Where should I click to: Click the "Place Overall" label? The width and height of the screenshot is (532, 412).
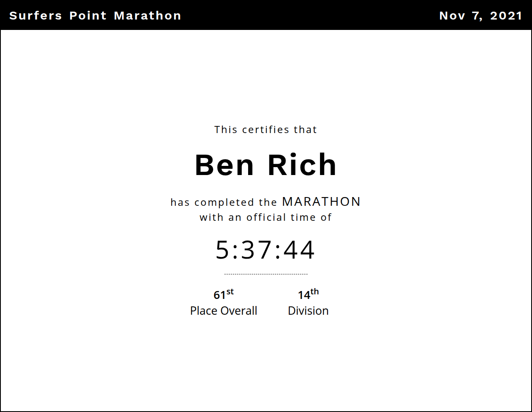[x=224, y=311]
